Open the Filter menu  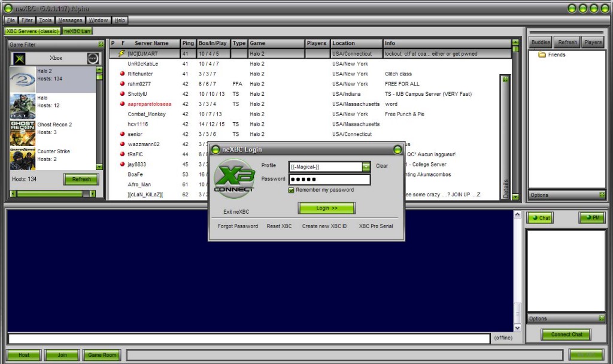pyautogui.click(x=27, y=20)
